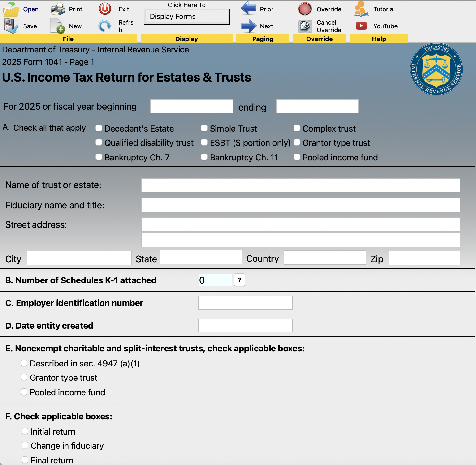
Task: Check the Bankruptcy Ch. 7 checkbox
Action: [99, 157]
